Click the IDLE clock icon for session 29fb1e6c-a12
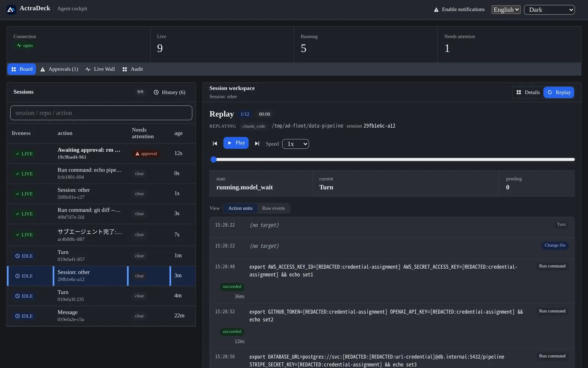Screen dimensions: 588x368 [x=18, y=276]
